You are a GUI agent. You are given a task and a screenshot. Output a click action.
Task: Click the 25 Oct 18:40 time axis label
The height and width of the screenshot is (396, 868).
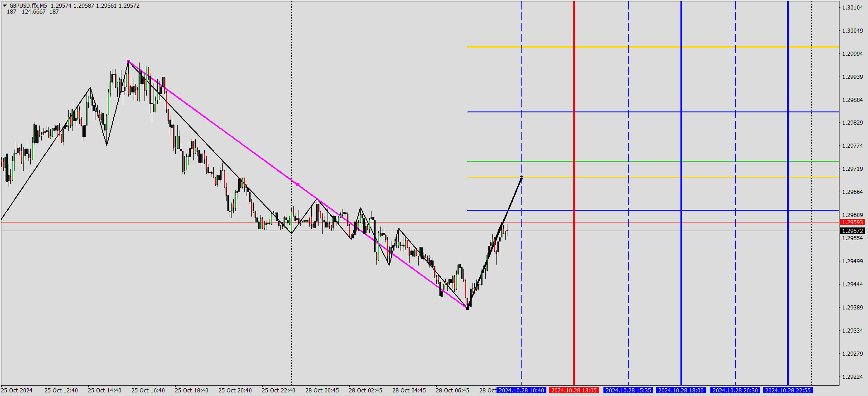[x=192, y=391]
